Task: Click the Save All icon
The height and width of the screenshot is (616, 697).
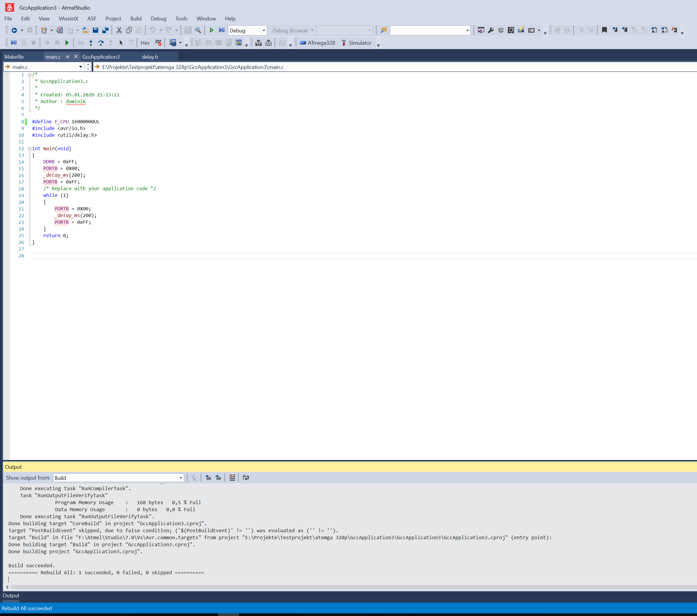Action: pyautogui.click(x=105, y=30)
